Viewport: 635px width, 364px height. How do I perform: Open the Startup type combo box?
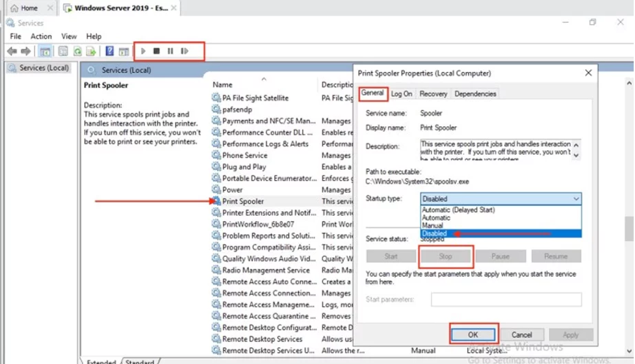tap(501, 199)
